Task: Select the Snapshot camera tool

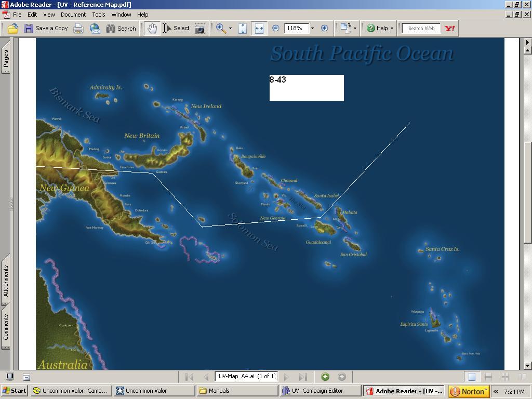Action: [x=200, y=29]
